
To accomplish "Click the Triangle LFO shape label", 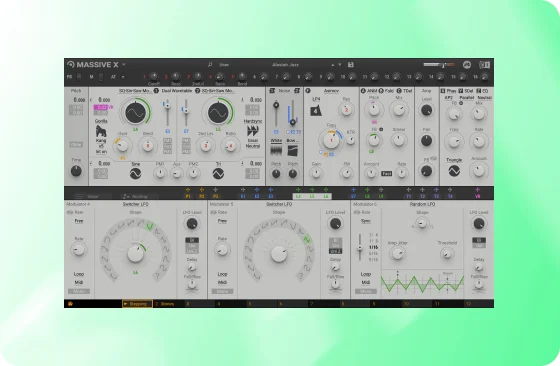I will point(454,160).
